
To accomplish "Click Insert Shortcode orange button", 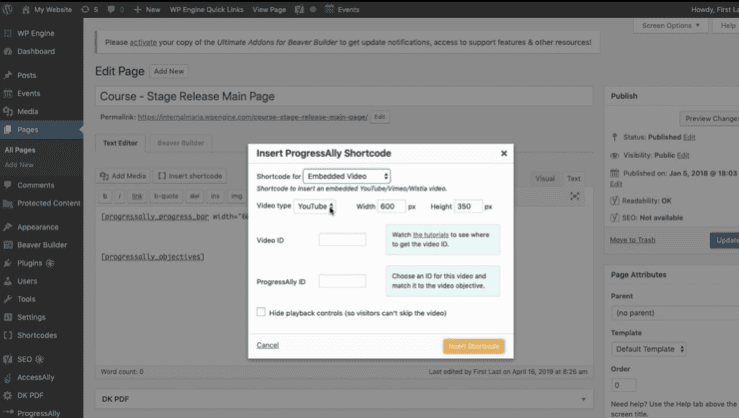I will click(x=474, y=346).
